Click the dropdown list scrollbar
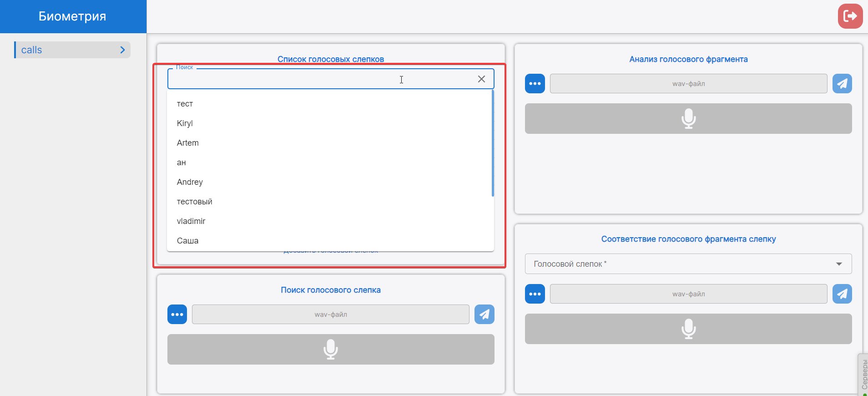The height and width of the screenshot is (396, 868). coord(493,143)
